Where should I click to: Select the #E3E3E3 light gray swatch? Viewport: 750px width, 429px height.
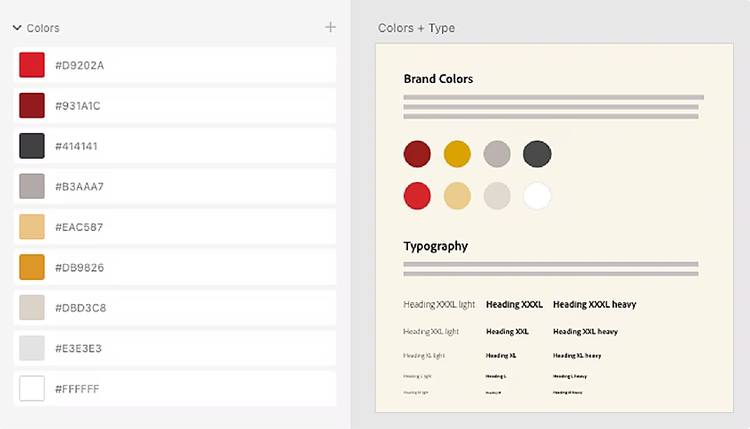coord(32,347)
